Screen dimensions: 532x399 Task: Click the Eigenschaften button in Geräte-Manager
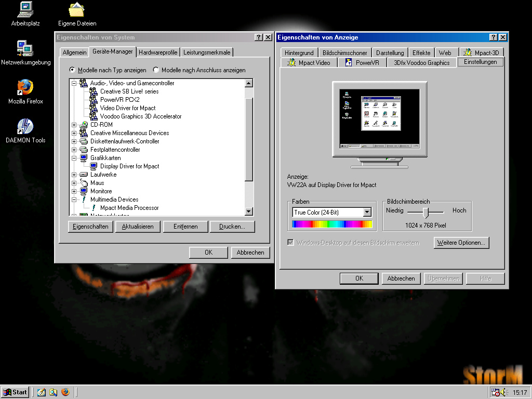[90, 227]
